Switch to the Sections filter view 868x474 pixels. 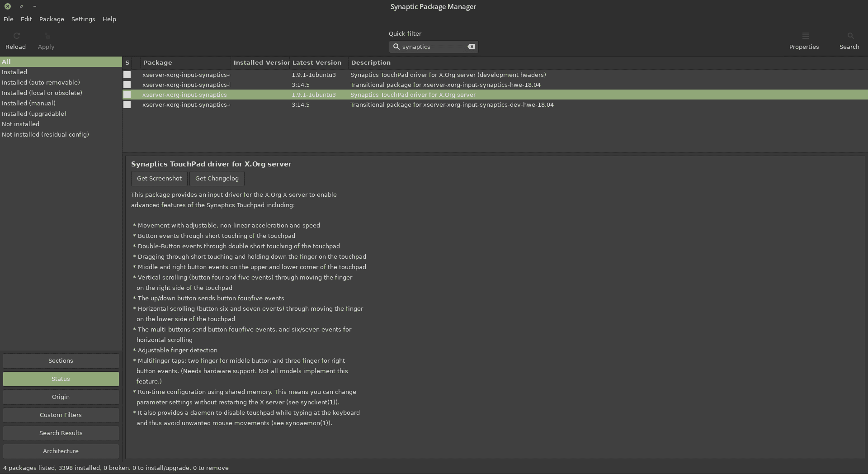pyautogui.click(x=61, y=360)
